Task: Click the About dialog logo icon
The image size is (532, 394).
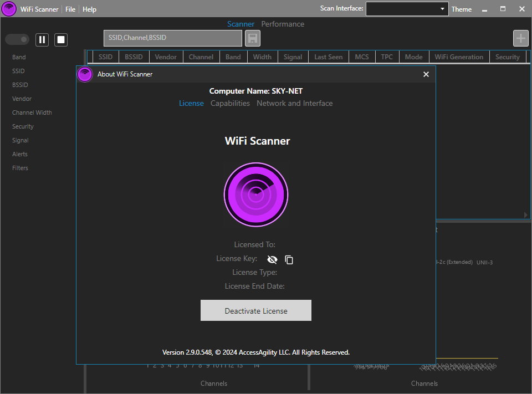Action: [85, 74]
